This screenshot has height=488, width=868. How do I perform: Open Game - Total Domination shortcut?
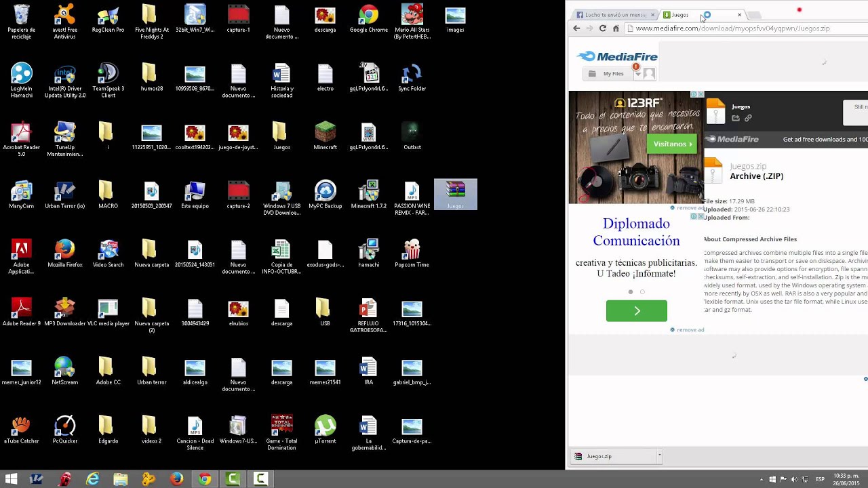281,432
